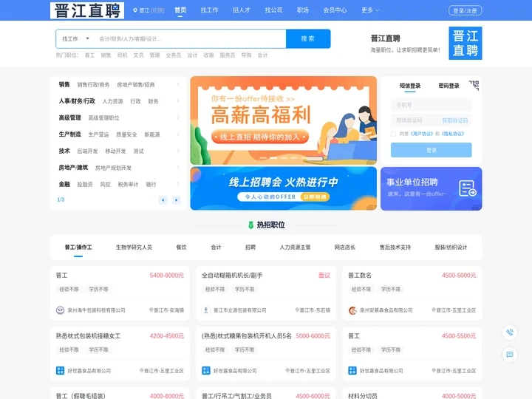Click the 获取验证码 link
Screen dimensions: 532x399
point(455,120)
